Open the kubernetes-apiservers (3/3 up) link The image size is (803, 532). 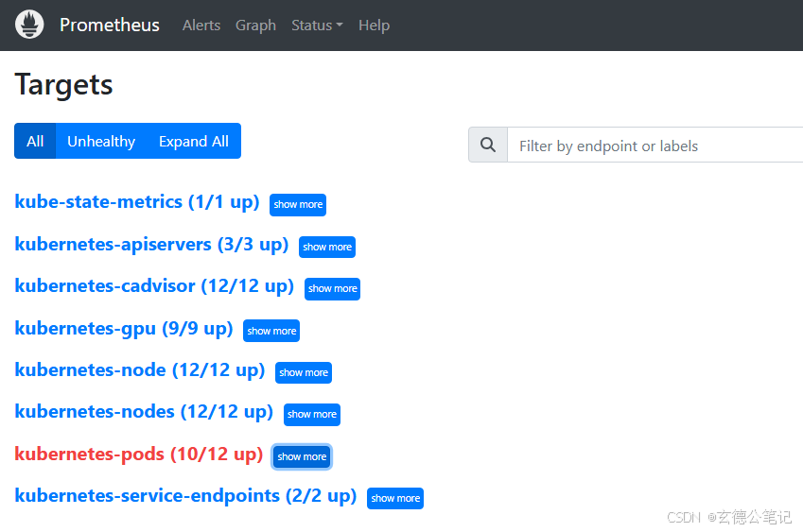pyautogui.click(x=151, y=245)
